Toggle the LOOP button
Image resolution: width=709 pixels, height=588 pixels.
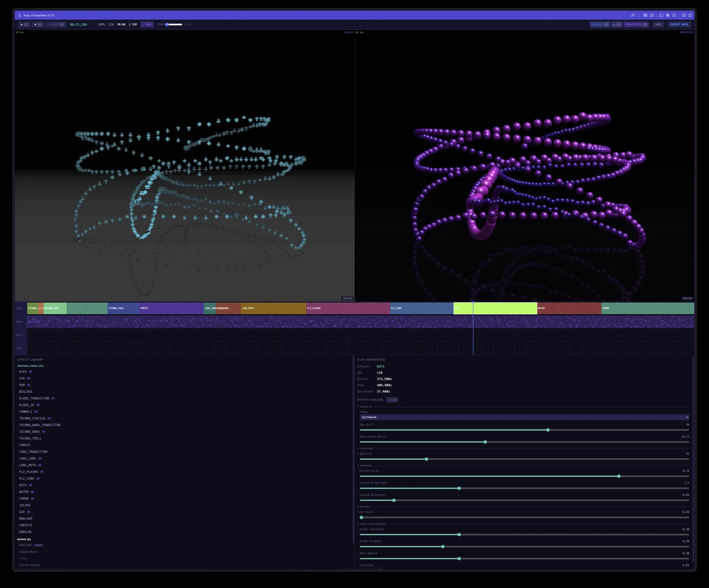click(x=56, y=24)
